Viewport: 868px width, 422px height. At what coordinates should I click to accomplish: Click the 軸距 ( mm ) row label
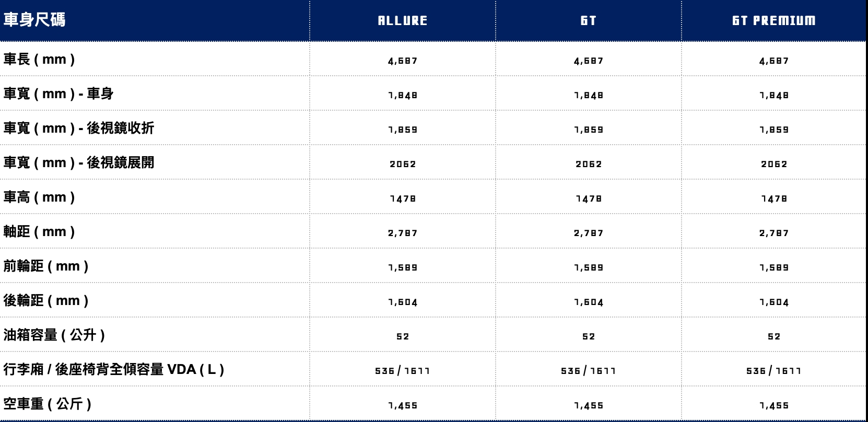coord(39,231)
